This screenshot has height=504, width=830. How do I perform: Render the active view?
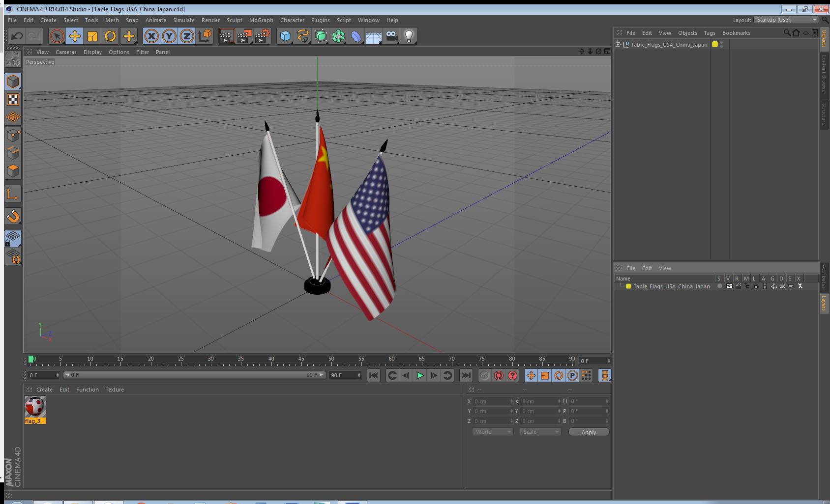[226, 36]
